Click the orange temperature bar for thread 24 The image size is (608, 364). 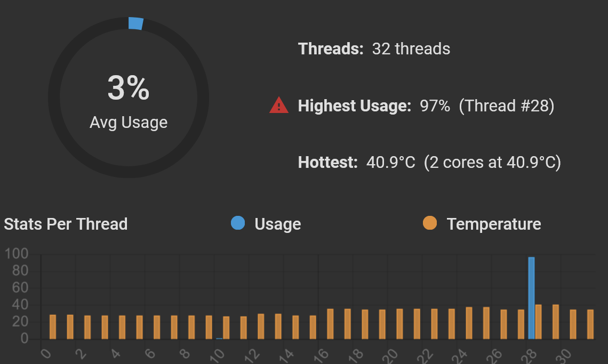(469, 323)
